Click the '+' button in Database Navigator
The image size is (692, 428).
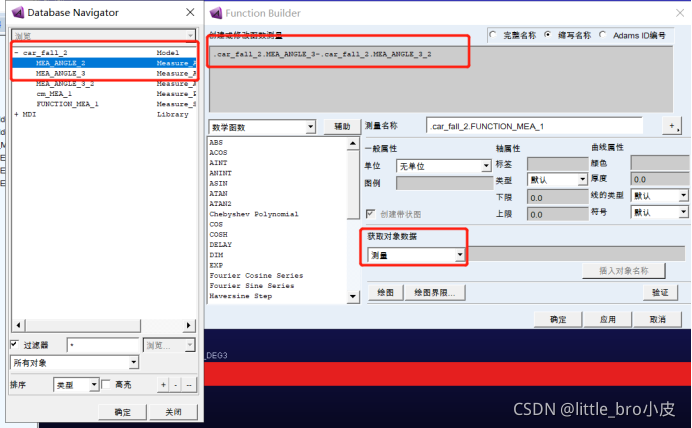click(162, 385)
